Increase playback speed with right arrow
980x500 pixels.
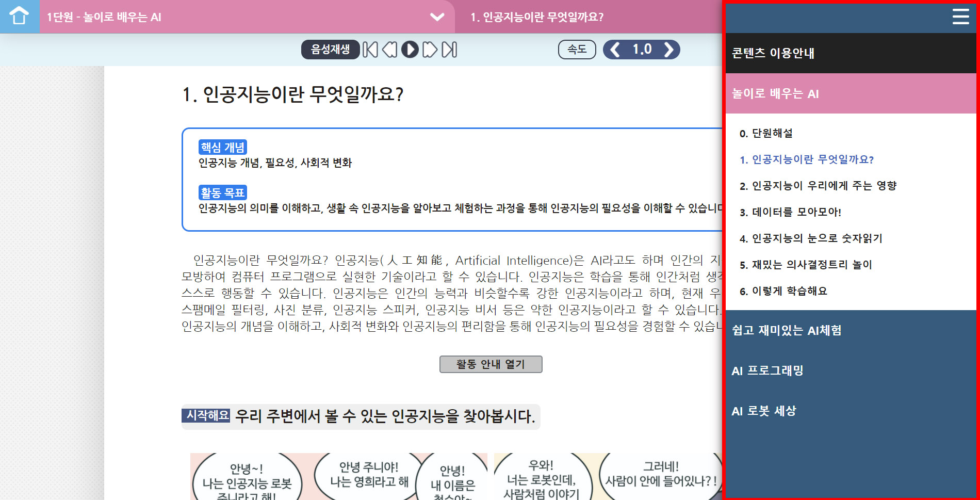669,50
